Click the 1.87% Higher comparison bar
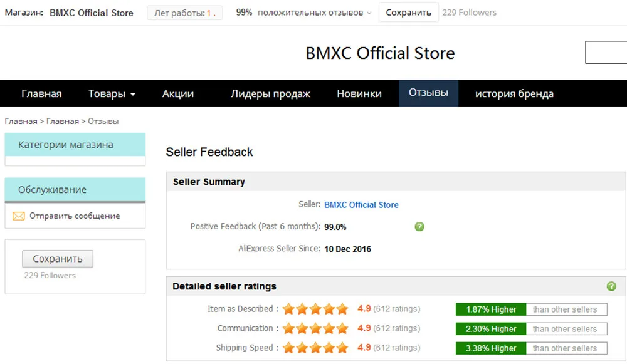 (531, 309)
